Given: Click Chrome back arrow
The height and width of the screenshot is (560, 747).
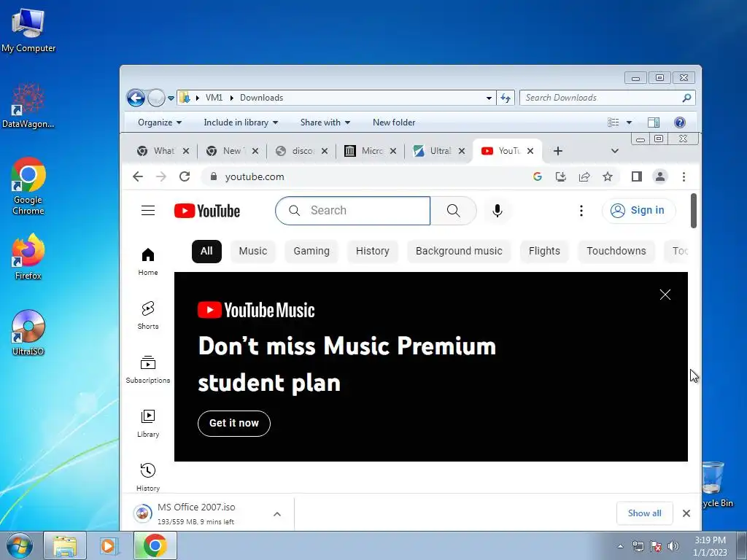Looking at the screenshot, I should [138, 176].
